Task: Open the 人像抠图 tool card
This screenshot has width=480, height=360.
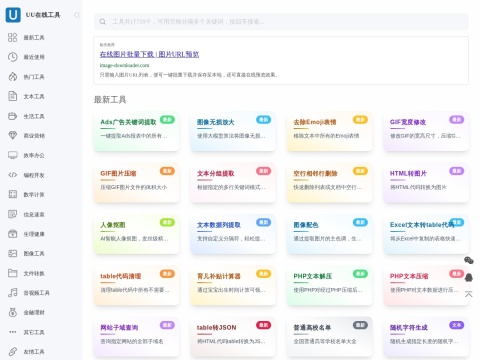Action: [136, 234]
